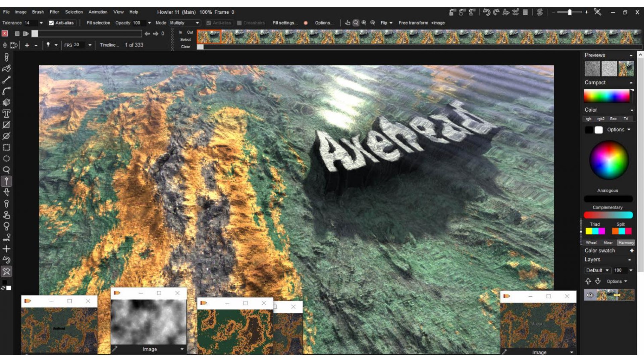This screenshot has height=362, width=644.
Task: Click the red fill settings indicator
Action: [x=306, y=23]
